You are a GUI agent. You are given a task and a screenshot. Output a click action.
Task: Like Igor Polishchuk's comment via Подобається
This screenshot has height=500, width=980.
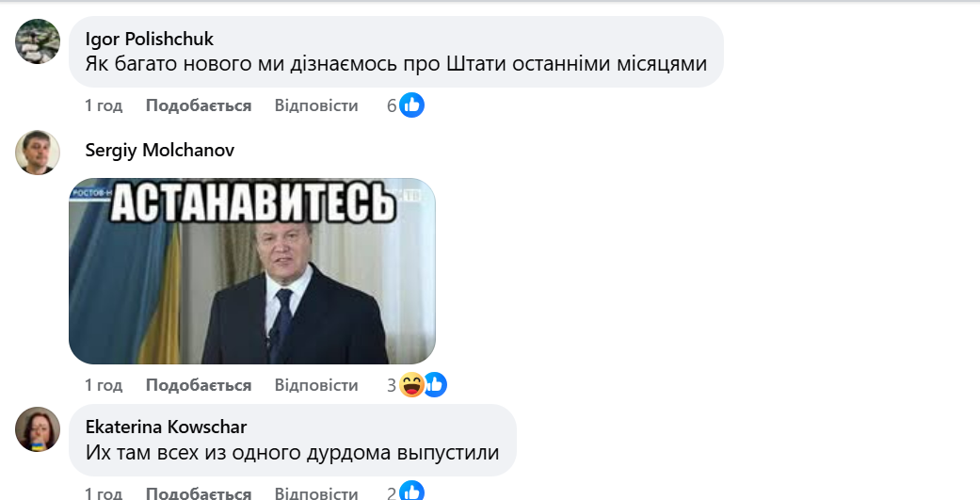(199, 105)
